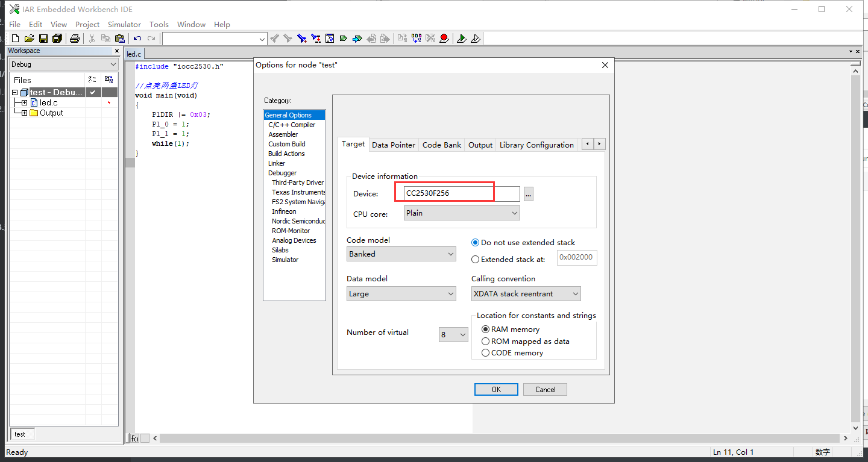The height and width of the screenshot is (462, 868).
Task: Click the Go To Function toolbar icon
Action: (329, 39)
